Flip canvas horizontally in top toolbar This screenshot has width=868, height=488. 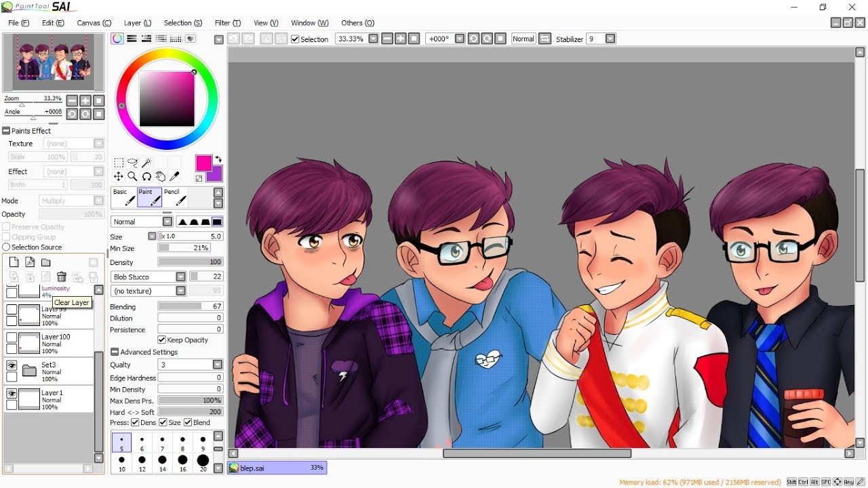(545, 39)
